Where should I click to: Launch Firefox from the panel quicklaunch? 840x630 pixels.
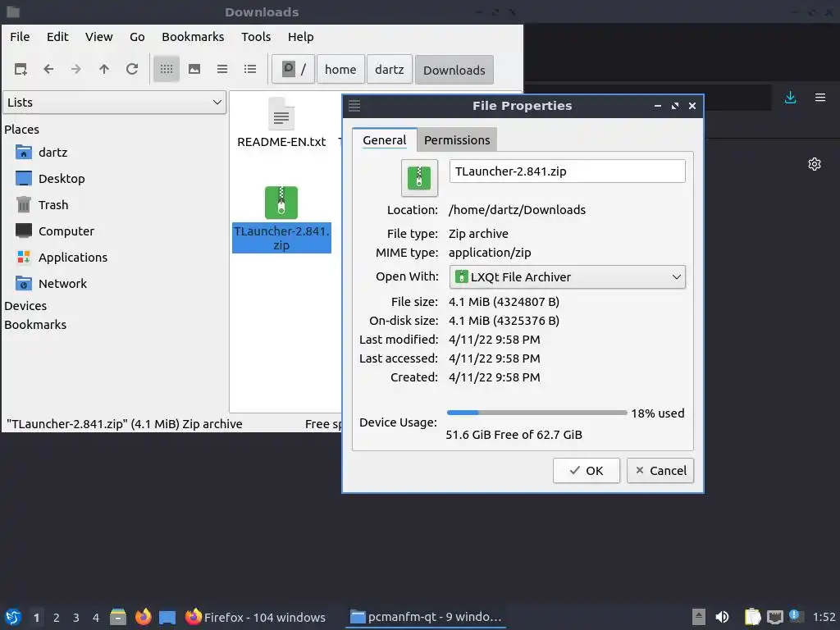[143, 617]
